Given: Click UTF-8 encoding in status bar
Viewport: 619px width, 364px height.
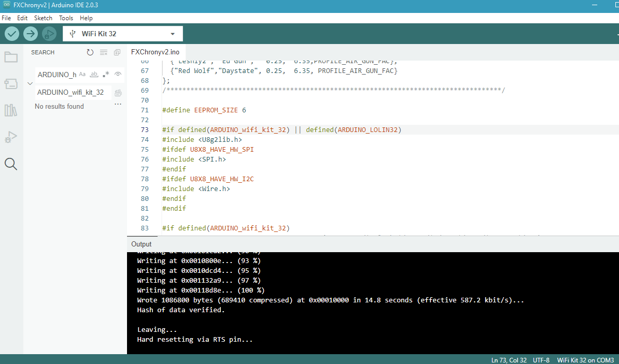Looking at the screenshot, I should coord(541,360).
